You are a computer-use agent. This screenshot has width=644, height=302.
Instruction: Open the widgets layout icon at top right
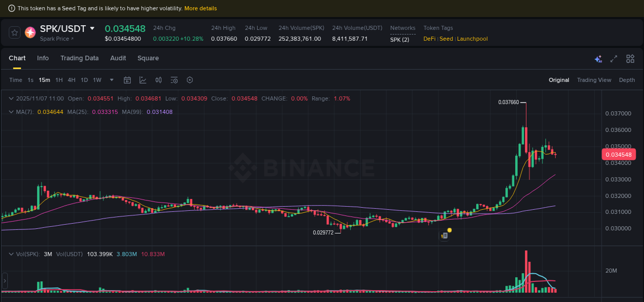(630, 59)
